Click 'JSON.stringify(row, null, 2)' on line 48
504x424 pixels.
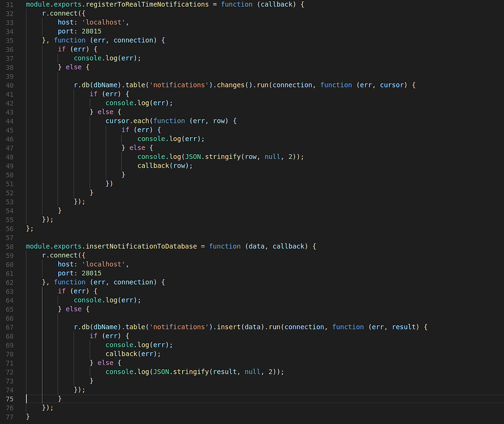coord(241,157)
